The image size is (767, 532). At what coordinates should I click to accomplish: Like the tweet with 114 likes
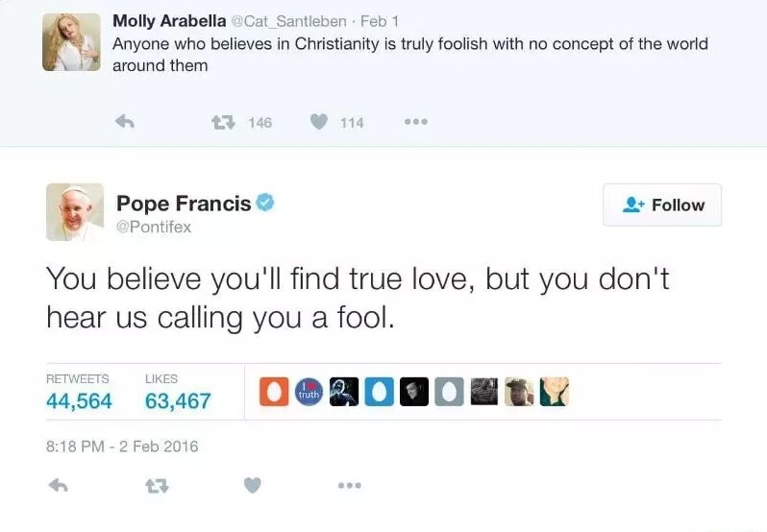click(319, 122)
